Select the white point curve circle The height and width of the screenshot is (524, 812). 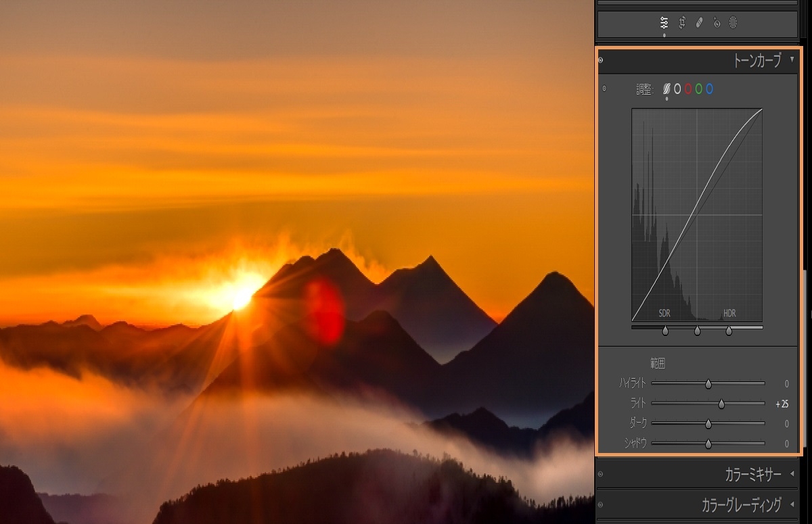[x=677, y=89]
